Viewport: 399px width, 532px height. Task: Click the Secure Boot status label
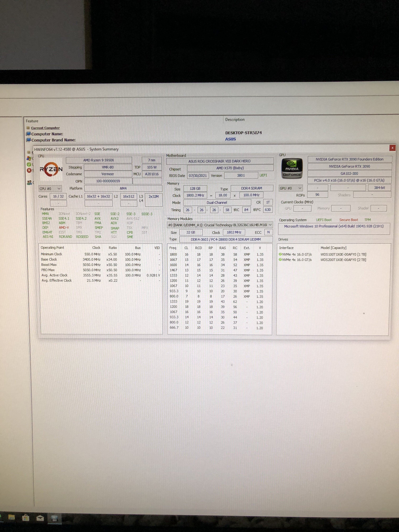click(348, 220)
